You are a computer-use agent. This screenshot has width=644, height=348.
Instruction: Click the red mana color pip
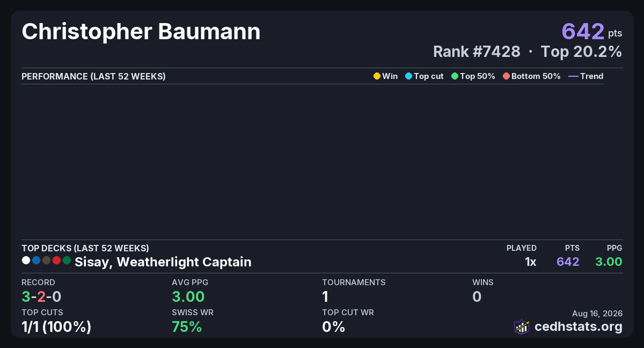[x=56, y=260]
